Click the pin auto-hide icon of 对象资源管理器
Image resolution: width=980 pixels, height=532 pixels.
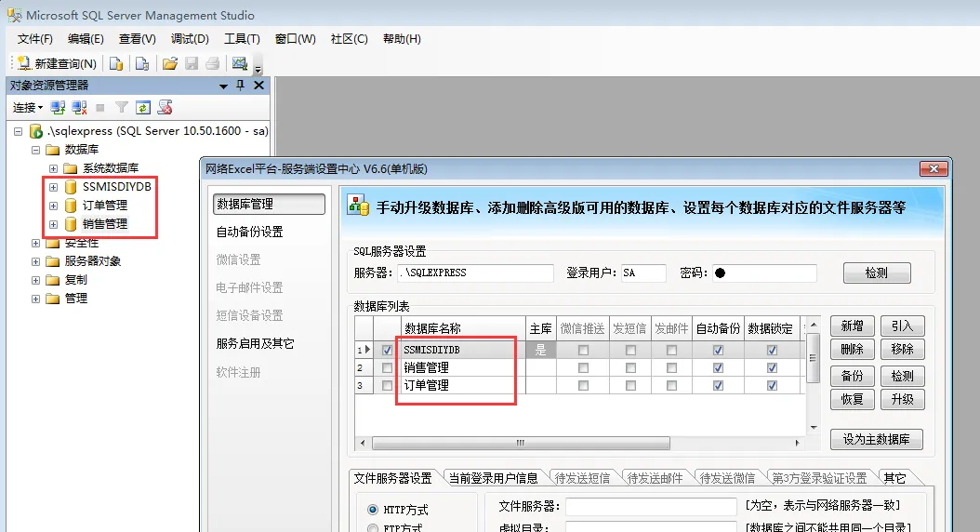240,85
